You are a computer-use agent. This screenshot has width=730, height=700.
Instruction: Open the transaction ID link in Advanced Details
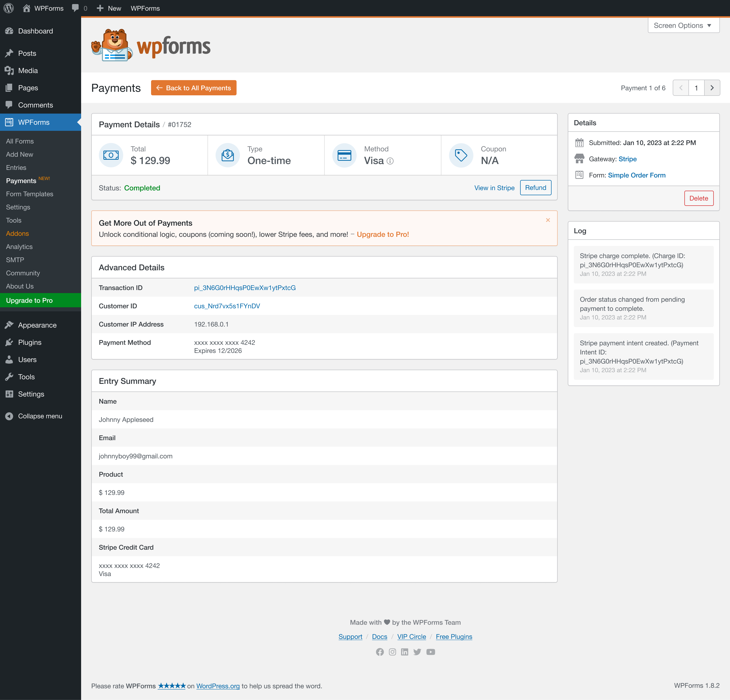(245, 288)
